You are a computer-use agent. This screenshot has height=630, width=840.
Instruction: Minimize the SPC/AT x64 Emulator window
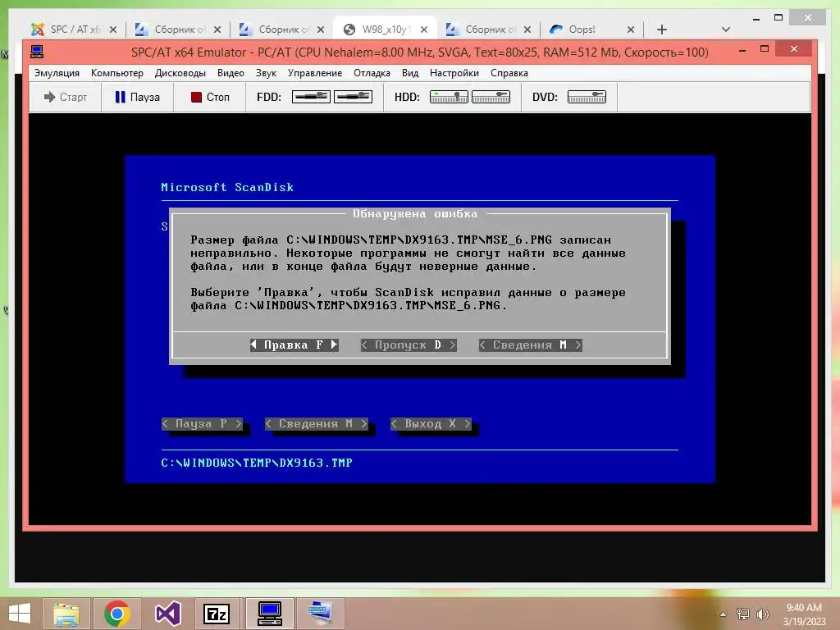[742, 49]
